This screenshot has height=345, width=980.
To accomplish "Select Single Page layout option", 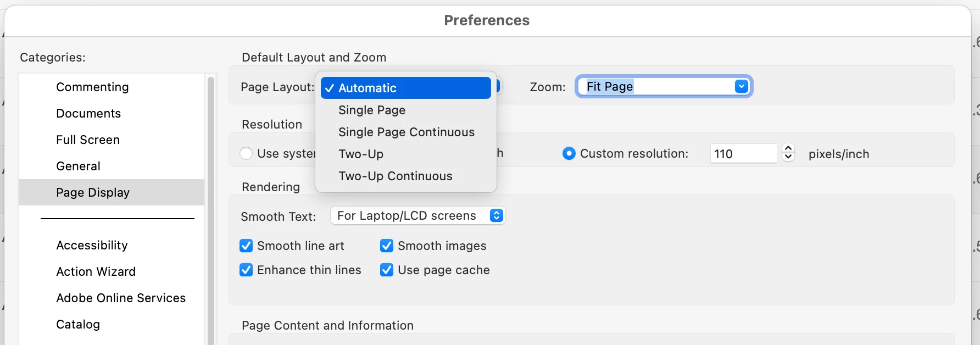I will point(372,110).
